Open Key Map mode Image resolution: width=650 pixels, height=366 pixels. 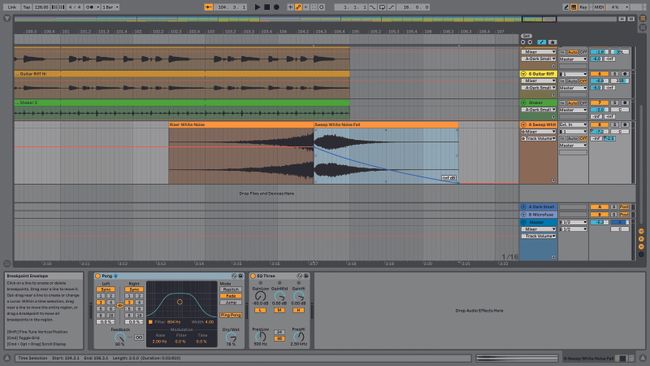coord(583,7)
